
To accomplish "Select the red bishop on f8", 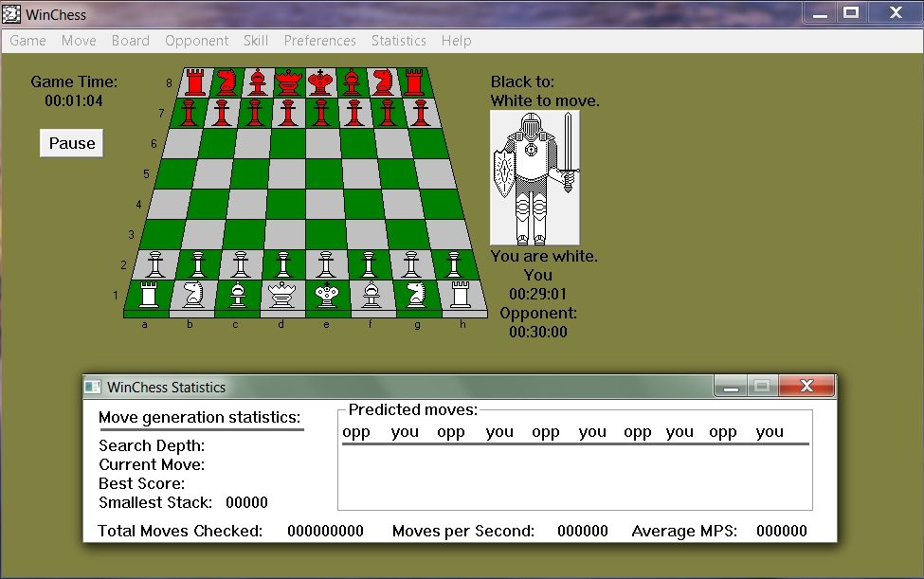I will click(352, 82).
